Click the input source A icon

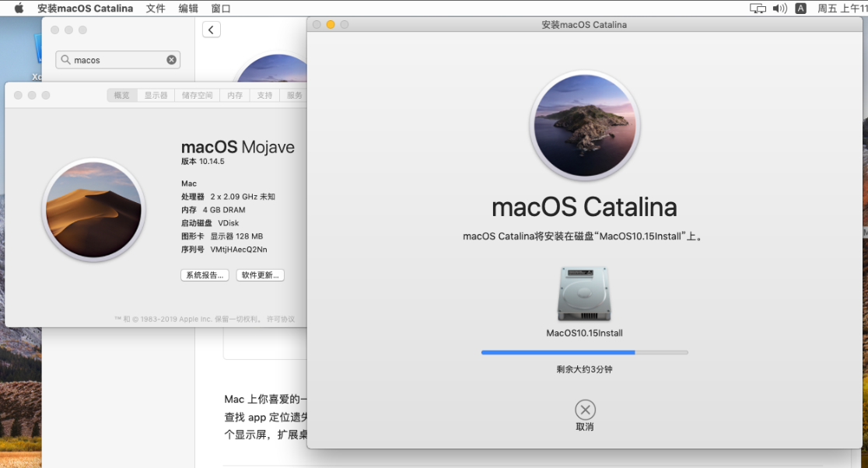tap(800, 9)
